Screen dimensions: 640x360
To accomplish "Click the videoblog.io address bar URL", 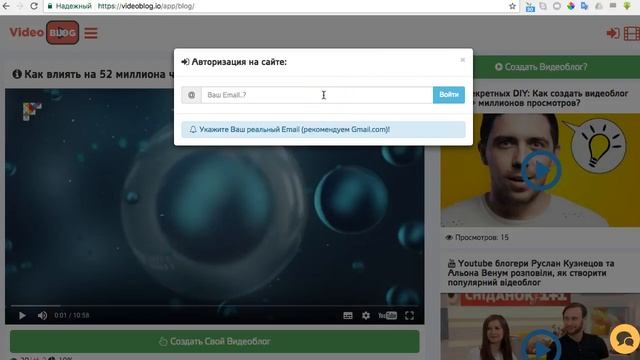I will (146, 6).
